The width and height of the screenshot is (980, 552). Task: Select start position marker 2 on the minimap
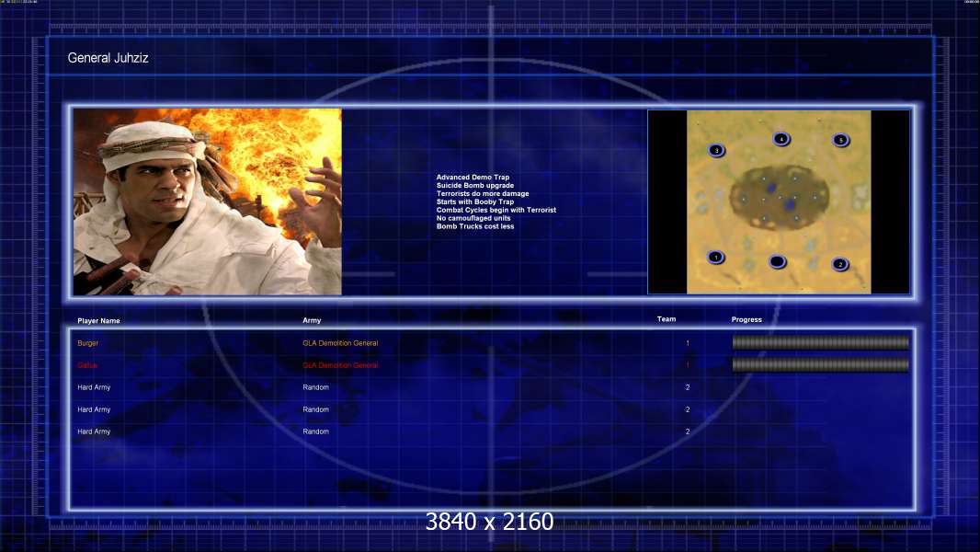[x=840, y=264]
